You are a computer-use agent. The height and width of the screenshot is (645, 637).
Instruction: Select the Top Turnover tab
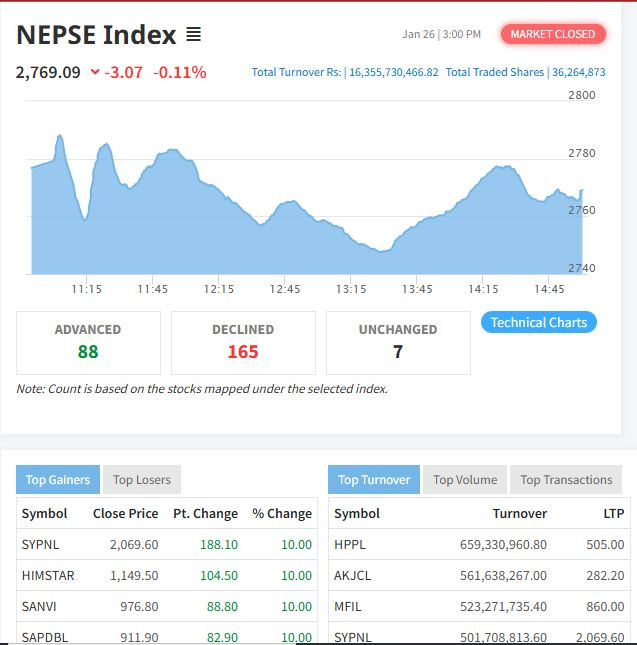click(x=374, y=480)
